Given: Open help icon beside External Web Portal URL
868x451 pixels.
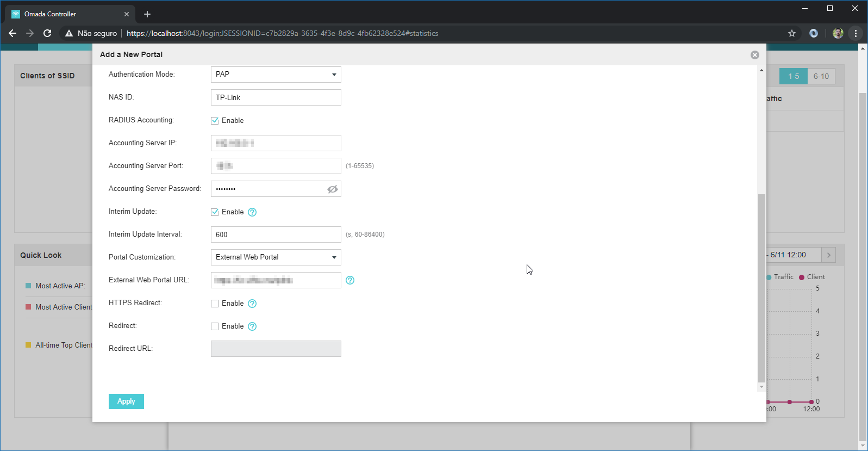Looking at the screenshot, I should [x=350, y=280].
